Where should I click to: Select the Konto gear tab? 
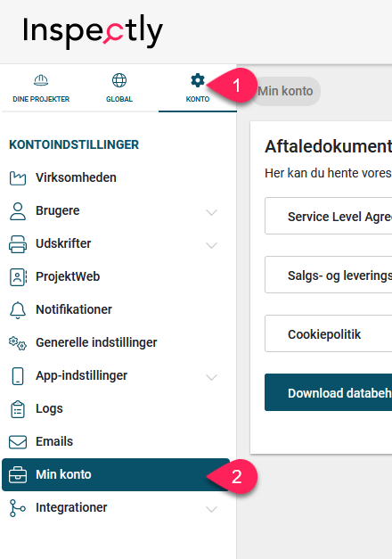198,88
